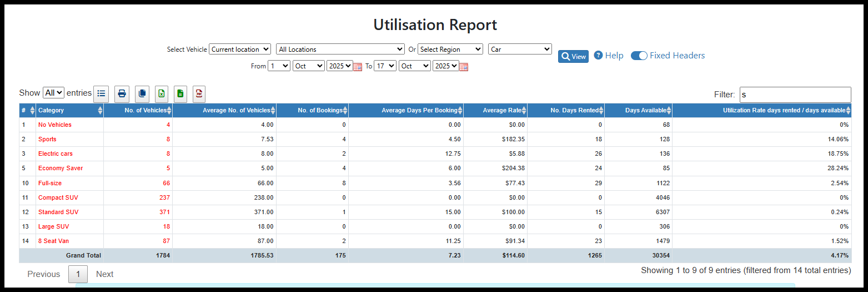The width and height of the screenshot is (868, 292).
Task: Click Next in the pagination
Action: [104, 274]
